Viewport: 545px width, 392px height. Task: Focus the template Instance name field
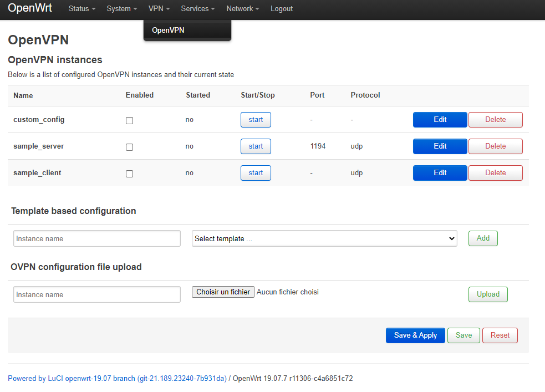(97, 238)
